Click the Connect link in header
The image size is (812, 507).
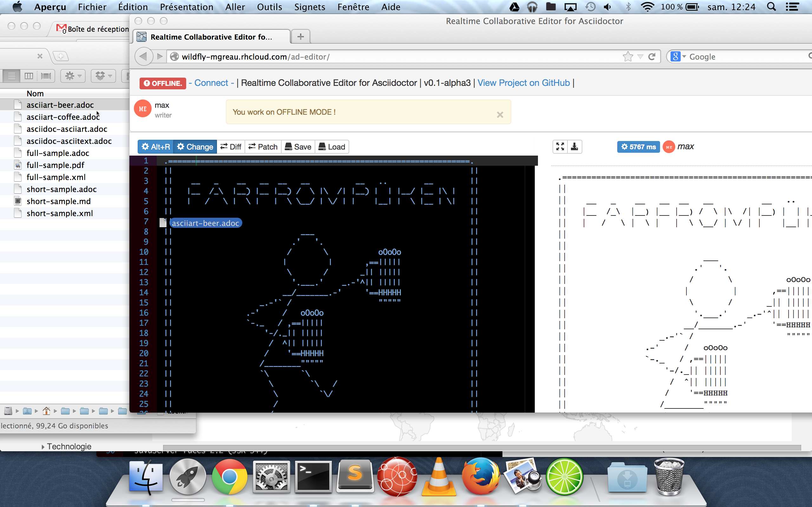click(x=210, y=82)
